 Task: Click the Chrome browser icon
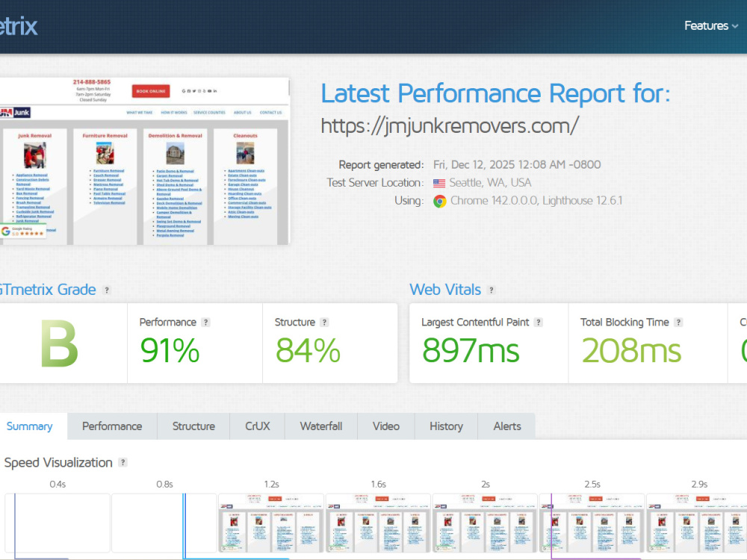439,202
